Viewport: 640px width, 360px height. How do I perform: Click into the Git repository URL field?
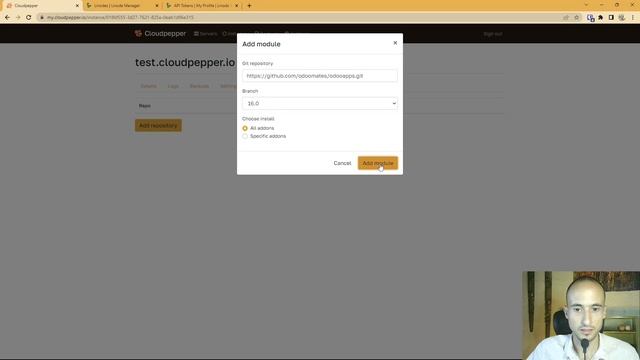(320, 76)
